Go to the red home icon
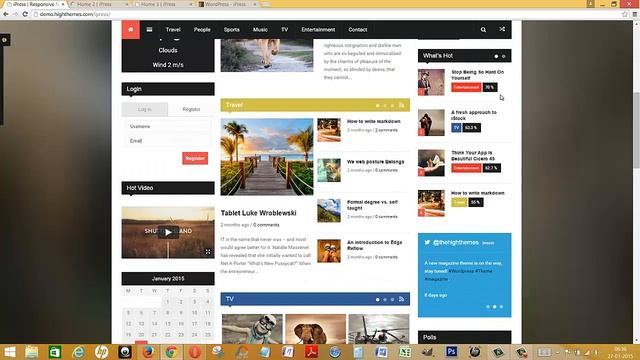The image size is (640, 360). coord(131,29)
